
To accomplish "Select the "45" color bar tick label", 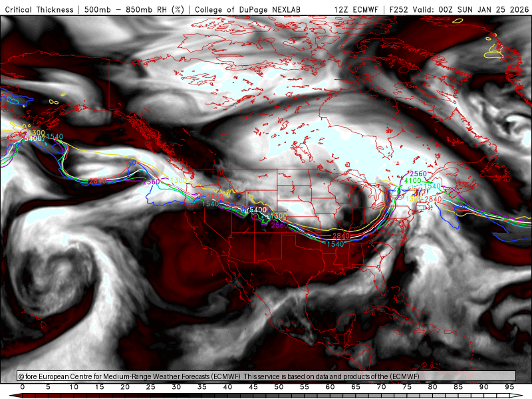I will point(253,387).
